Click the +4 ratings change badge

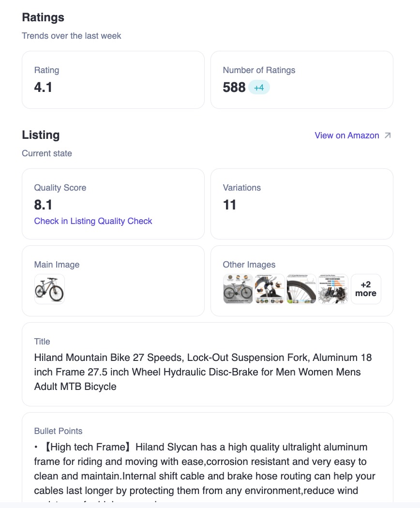pyautogui.click(x=259, y=88)
